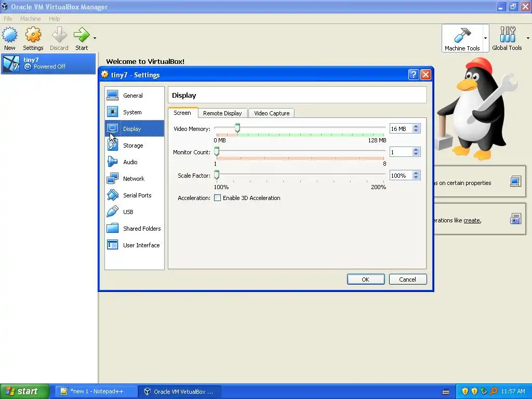Viewport: 532px width, 399px height.
Task: Switch to Notepad++ taskbar button
Action: pyautogui.click(x=96, y=391)
